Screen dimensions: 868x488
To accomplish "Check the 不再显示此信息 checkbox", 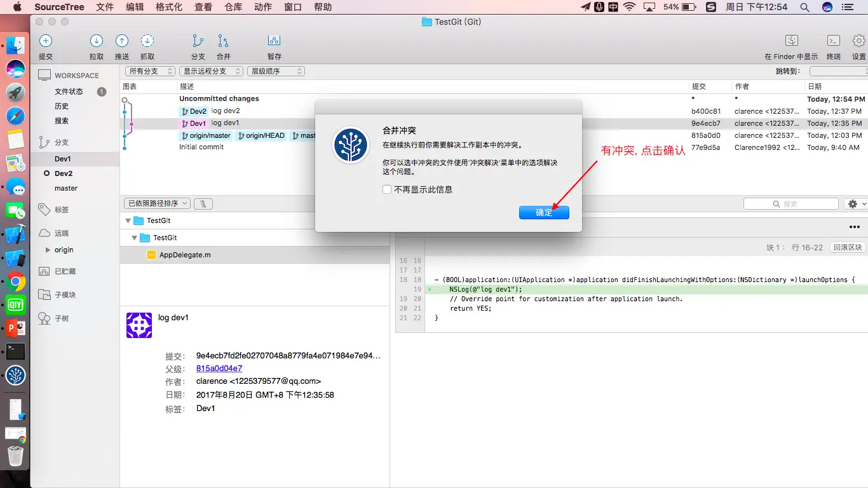I will click(x=387, y=189).
